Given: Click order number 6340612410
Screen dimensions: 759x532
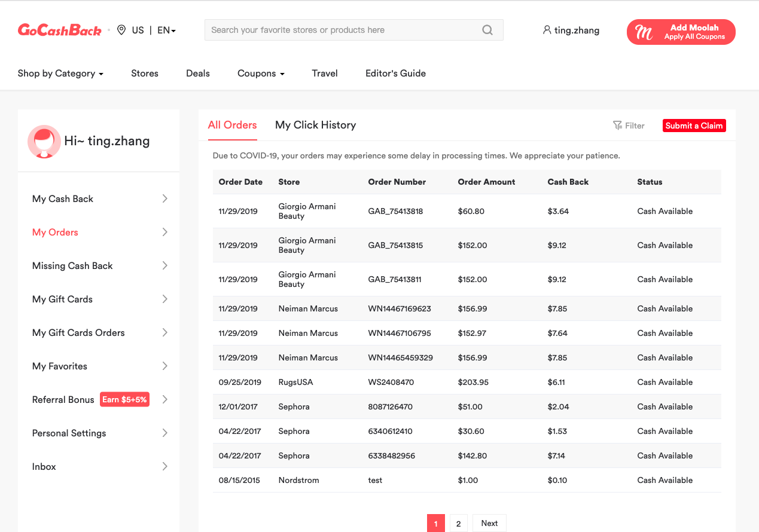Looking at the screenshot, I should coord(391,431).
